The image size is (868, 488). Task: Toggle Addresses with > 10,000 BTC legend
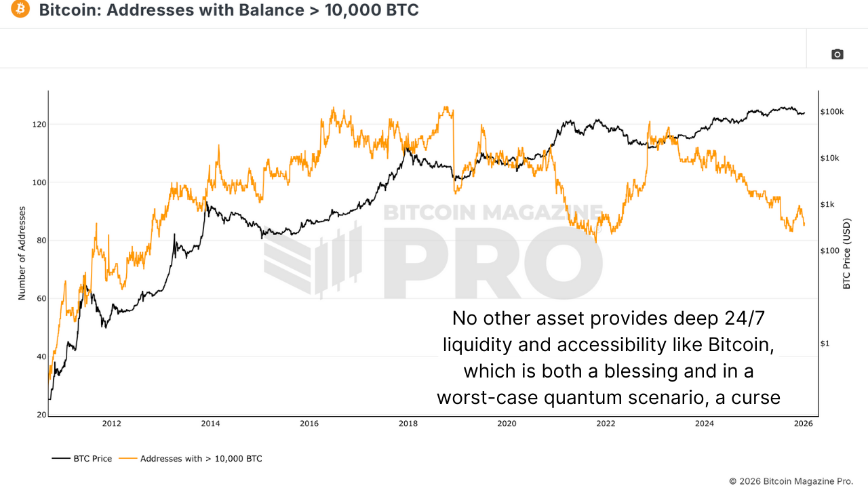pos(191,459)
